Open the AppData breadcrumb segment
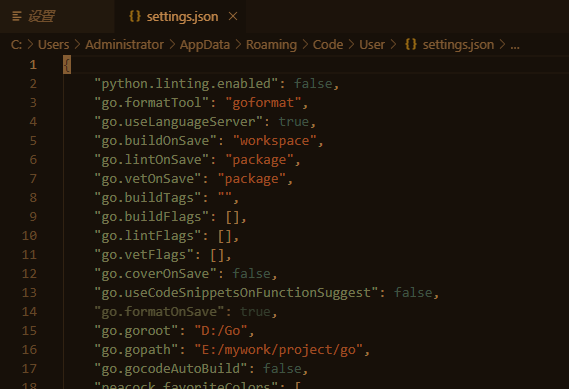569x389 pixels. click(205, 45)
